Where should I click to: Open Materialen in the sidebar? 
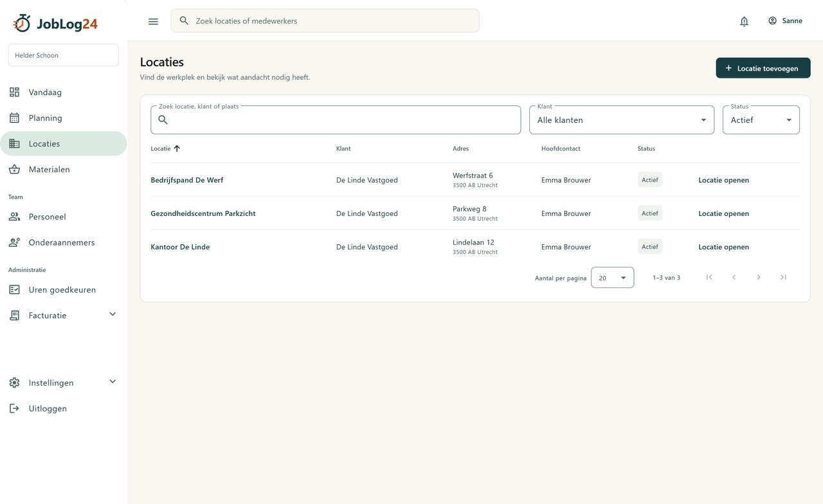click(x=63, y=170)
